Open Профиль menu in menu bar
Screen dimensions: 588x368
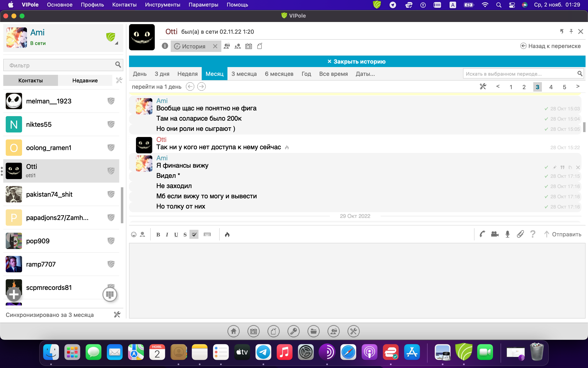click(92, 5)
